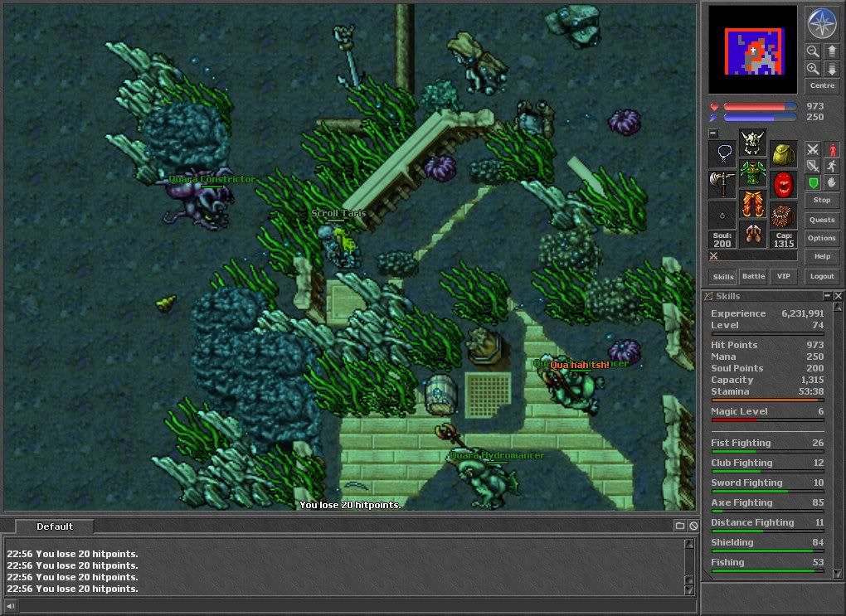
Task: Select the golden legs slot
Action: (752, 203)
